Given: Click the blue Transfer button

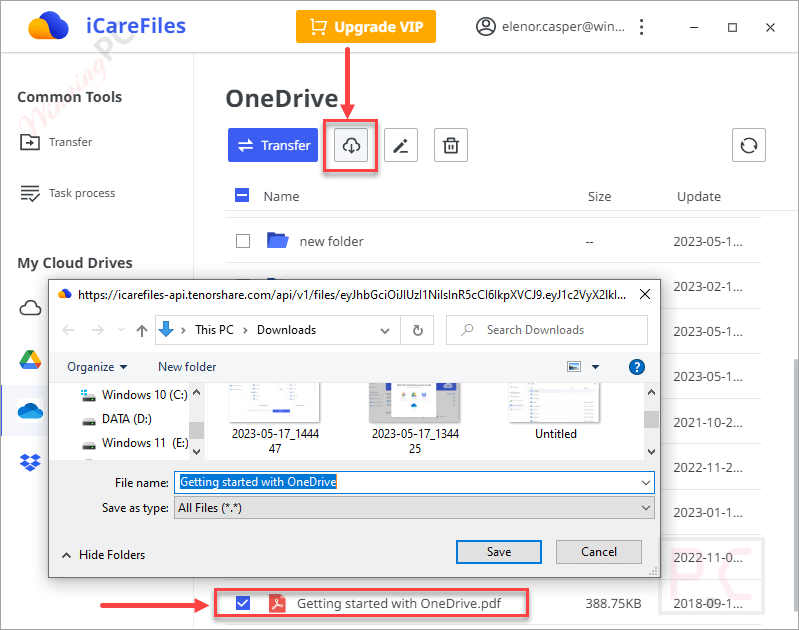Looking at the screenshot, I should [x=273, y=145].
